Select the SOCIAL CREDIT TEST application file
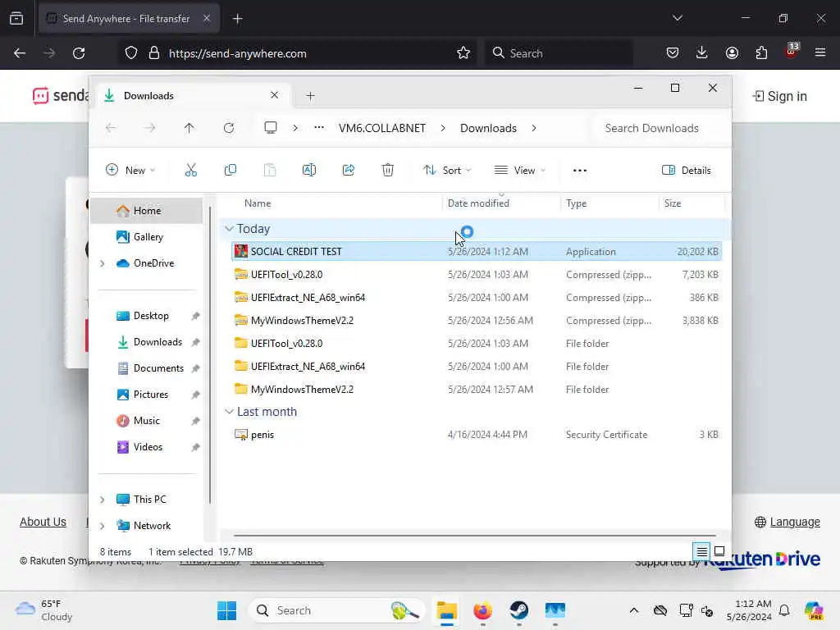Viewport: 840px width, 630px height. [x=477, y=251]
